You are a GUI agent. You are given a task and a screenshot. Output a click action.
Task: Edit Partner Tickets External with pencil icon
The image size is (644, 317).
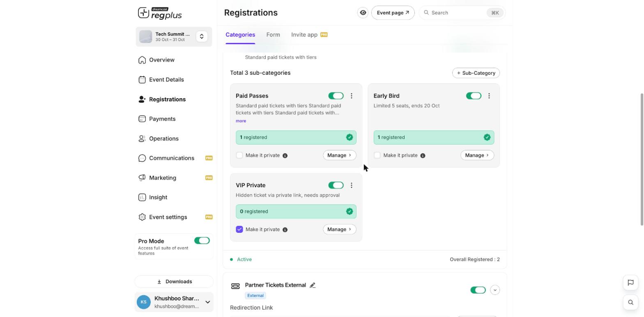pos(313,285)
